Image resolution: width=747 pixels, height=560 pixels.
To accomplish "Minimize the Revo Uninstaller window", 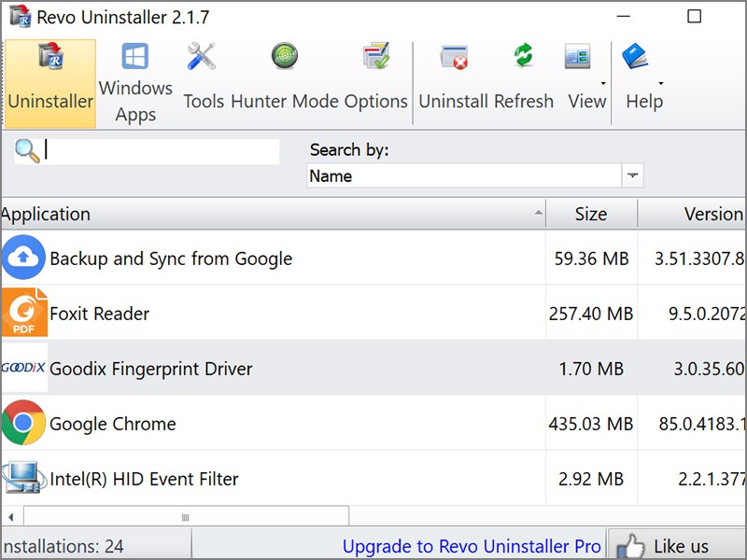I will [x=624, y=17].
